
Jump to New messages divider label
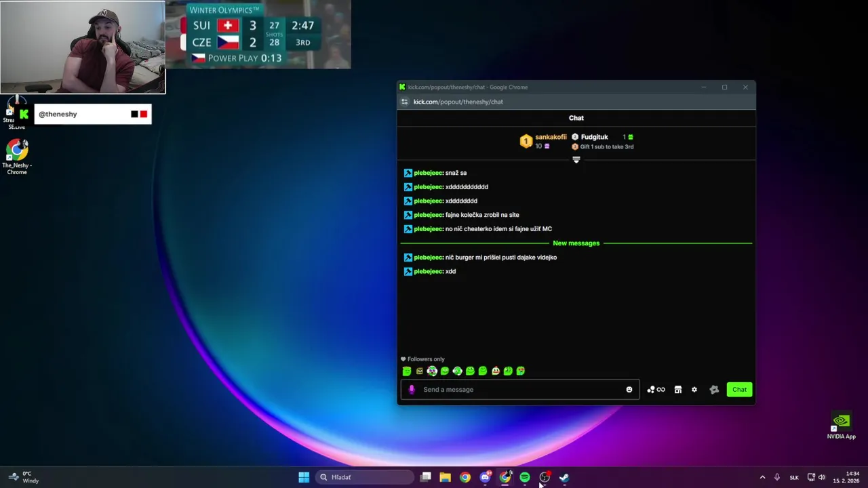point(576,243)
